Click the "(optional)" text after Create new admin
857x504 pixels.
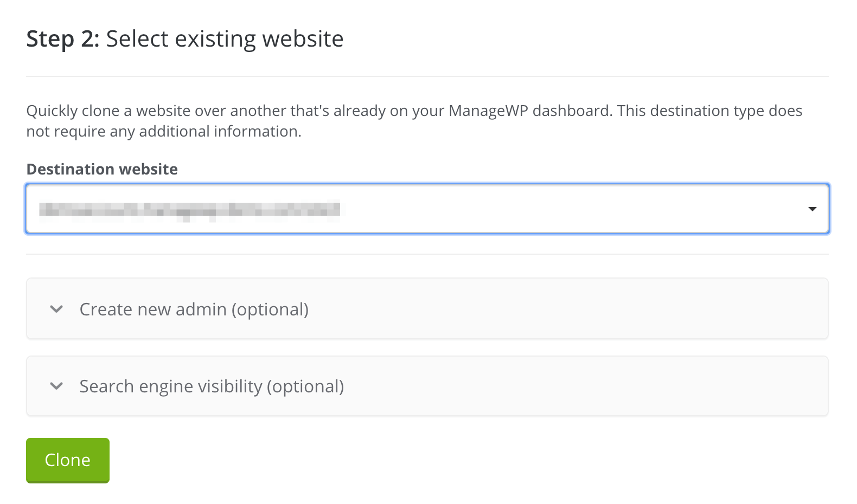pos(270,309)
